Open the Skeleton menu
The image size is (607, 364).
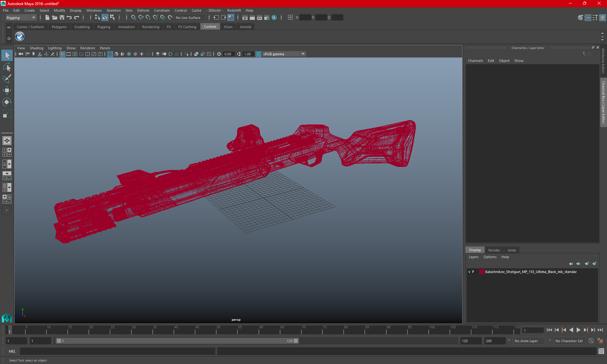[x=113, y=10]
